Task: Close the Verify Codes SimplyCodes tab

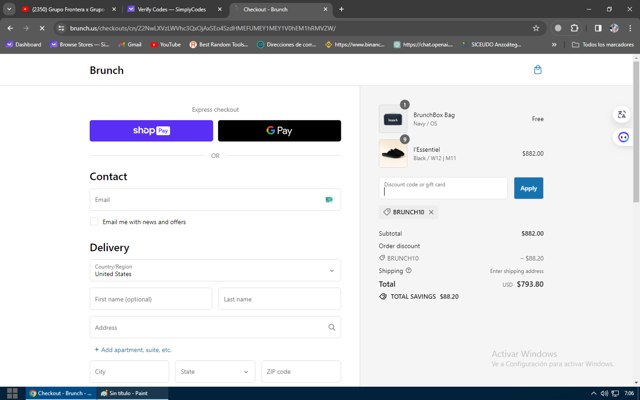Action: coord(220,9)
